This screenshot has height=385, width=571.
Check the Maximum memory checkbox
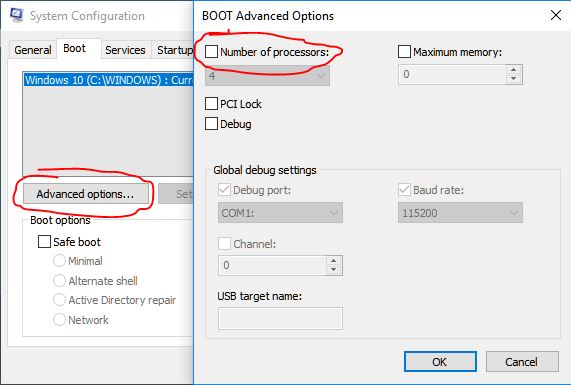[x=404, y=51]
